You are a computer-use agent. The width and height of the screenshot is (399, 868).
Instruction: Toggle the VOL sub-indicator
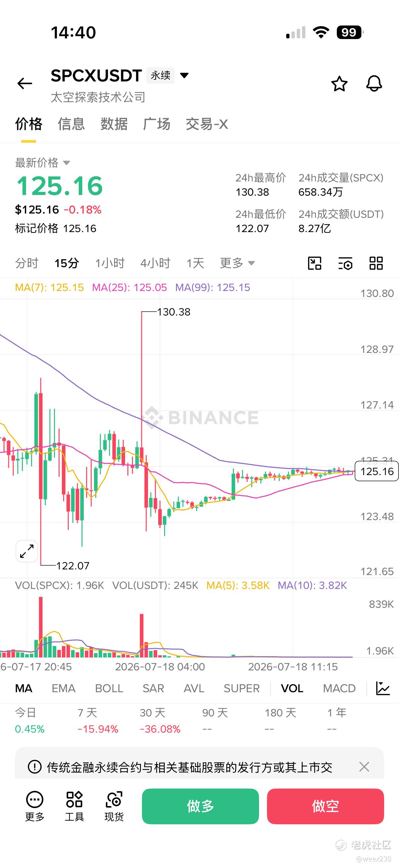pos(292,688)
